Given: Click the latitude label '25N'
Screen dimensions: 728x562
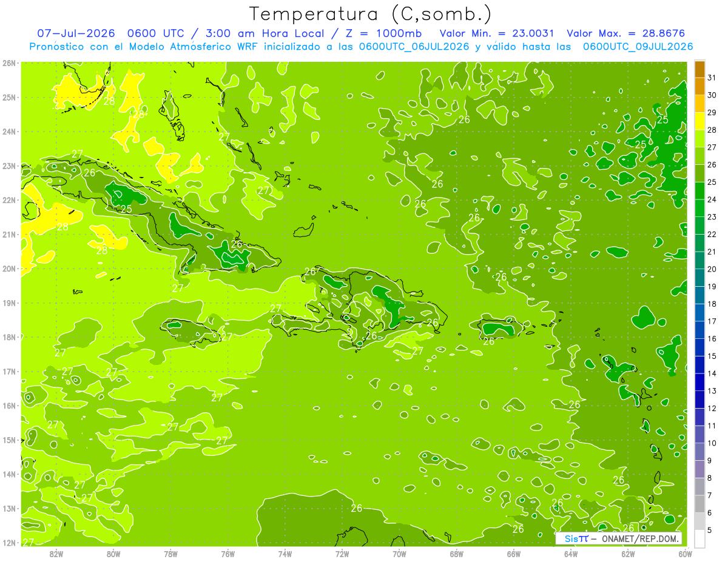Looking at the screenshot, I should [x=9, y=97].
